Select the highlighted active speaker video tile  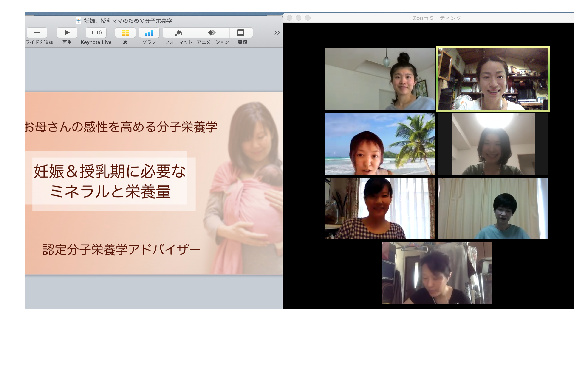click(x=493, y=79)
